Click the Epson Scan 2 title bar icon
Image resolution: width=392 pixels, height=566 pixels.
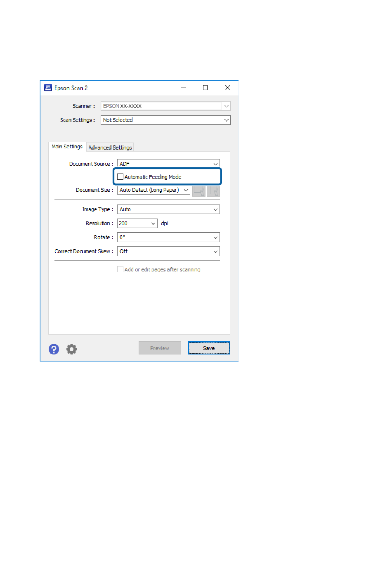(x=48, y=88)
